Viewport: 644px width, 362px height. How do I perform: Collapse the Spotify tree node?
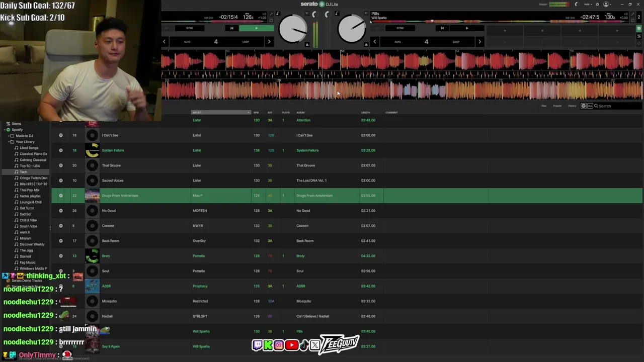(4, 130)
